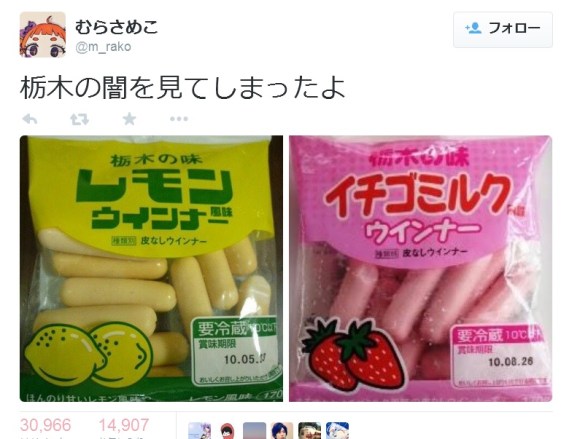Open the strawberry milk wiener photo
Viewport: 580px width, 439px height.
coord(421,269)
